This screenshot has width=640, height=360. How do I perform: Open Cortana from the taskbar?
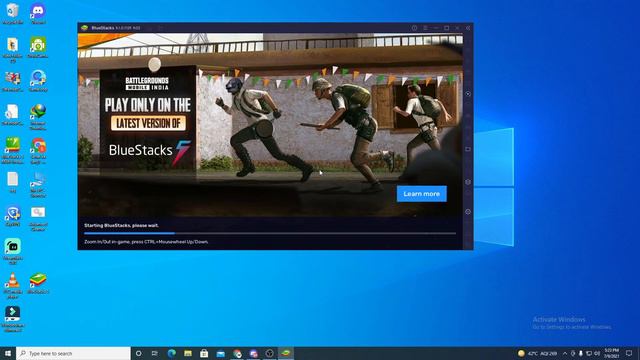coord(138,353)
